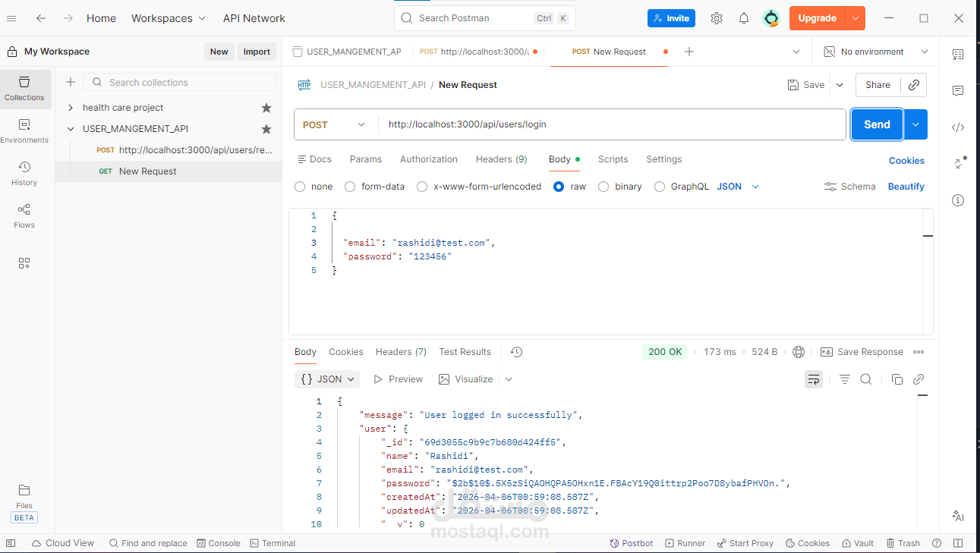The height and width of the screenshot is (553, 980).
Task: Open the notifications bell
Action: click(x=744, y=18)
